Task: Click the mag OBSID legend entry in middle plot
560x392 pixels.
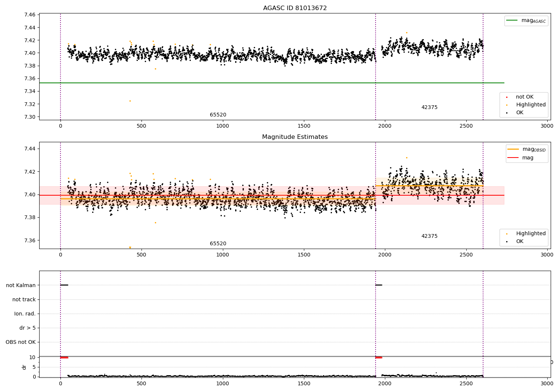Action: pos(527,149)
